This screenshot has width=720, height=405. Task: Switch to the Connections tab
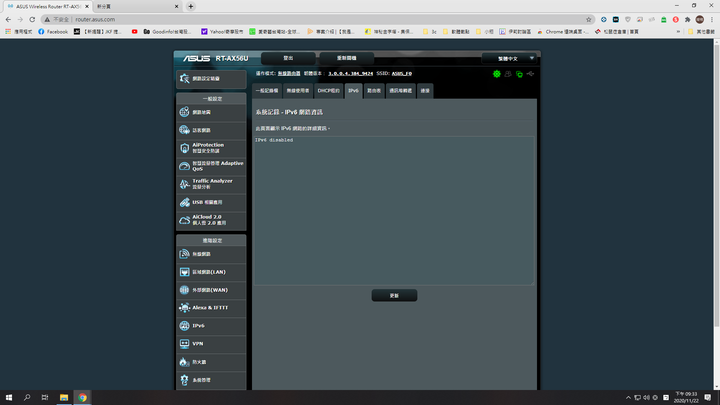tap(425, 91)
